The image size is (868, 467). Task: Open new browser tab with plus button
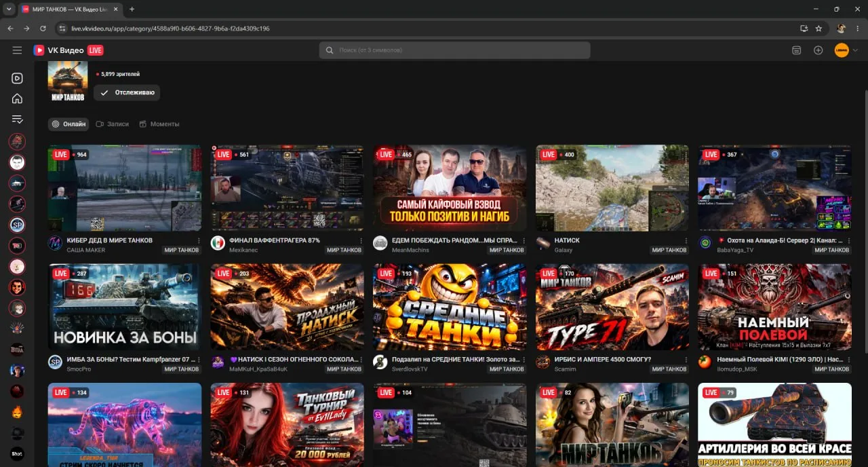coord(132,9)
